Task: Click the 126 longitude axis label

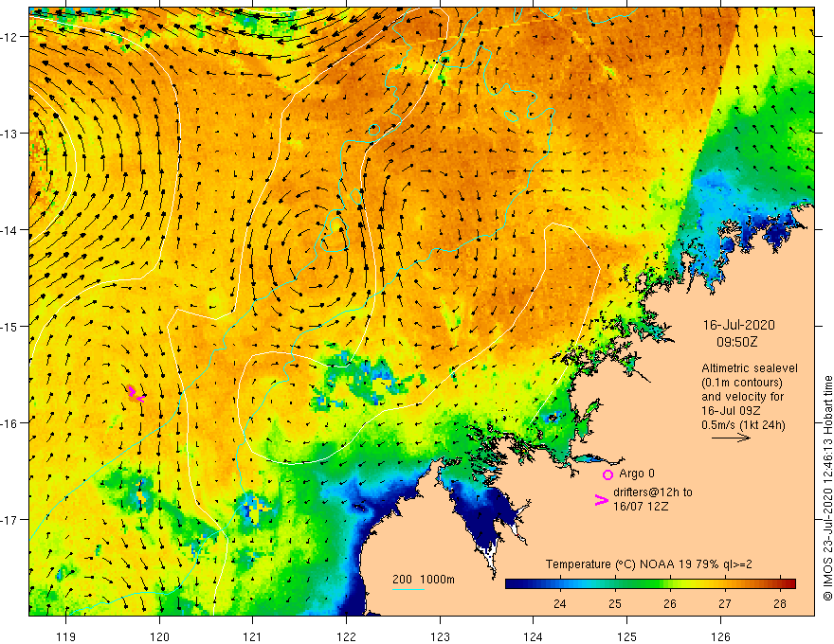Action: point(720,637)
